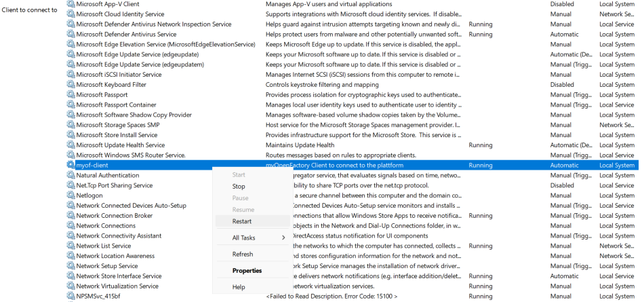Click gear icon of Network Connected Devices Auto-Setup
The image size is (644, 302).
click(x=71, y=206)
